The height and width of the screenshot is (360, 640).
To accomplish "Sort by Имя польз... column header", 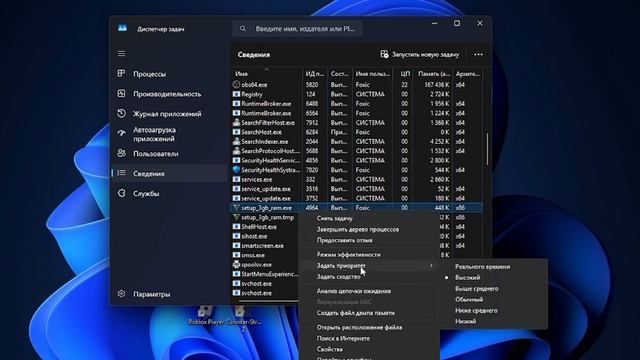I will [x=373, y=73].
